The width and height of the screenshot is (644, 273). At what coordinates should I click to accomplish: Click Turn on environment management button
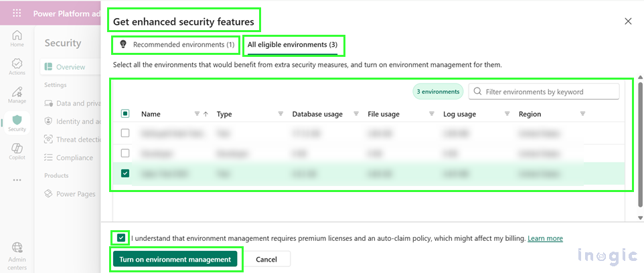175,259
